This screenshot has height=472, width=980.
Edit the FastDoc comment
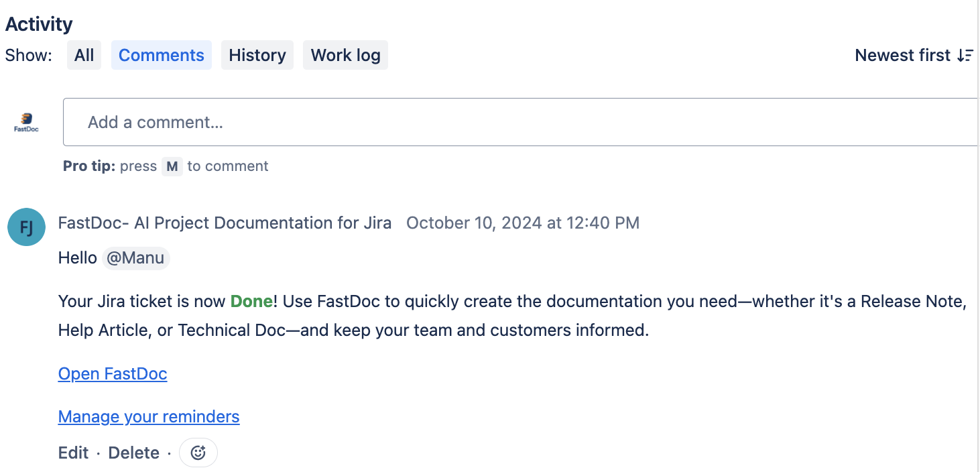tap(74, 453)
